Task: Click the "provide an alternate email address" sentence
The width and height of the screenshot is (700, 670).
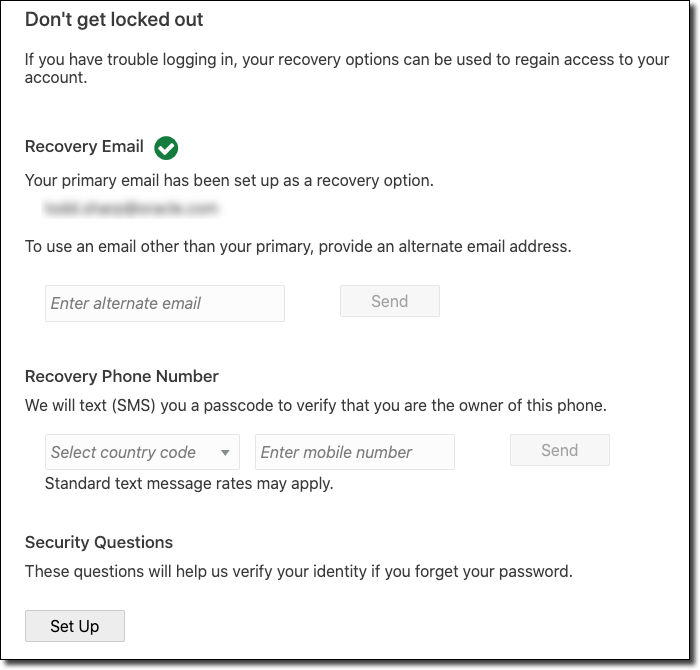Action: [x=298, y=246]
